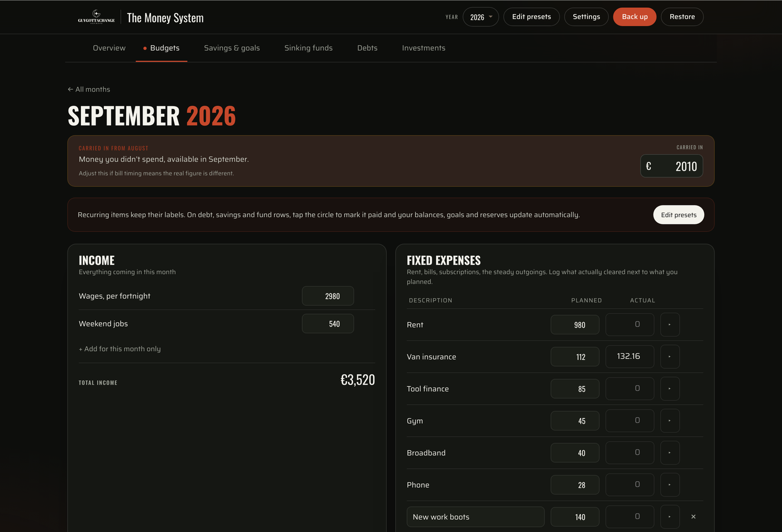Click the dot button in the Broadband row
This screenshot has height=532, width=782.
(x=670, y=453)
